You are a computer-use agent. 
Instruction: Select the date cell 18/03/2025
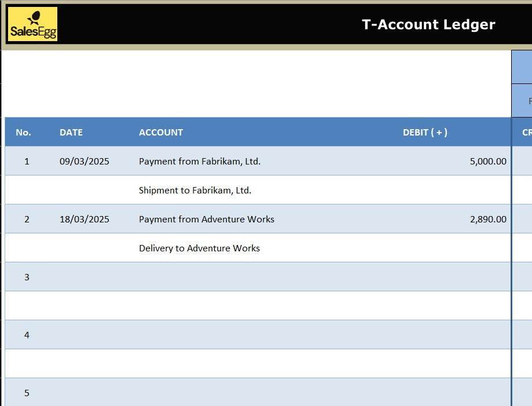85,220
